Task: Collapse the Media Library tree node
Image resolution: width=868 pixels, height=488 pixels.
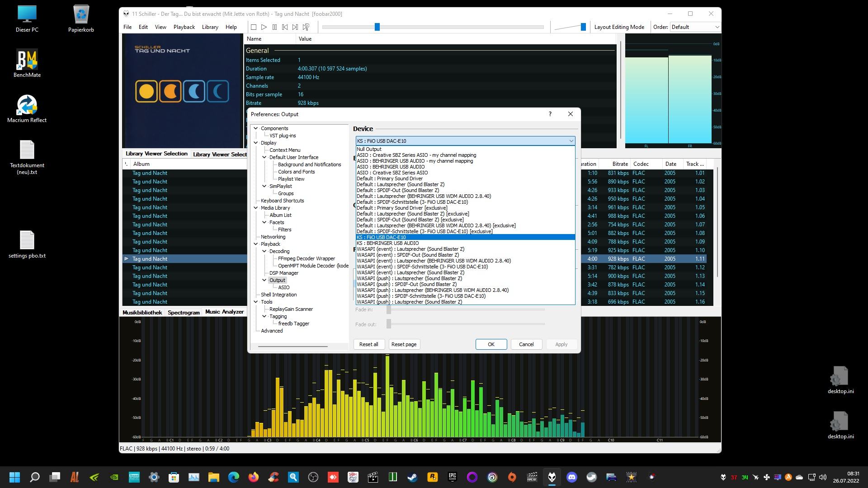Action: point(256,208)
